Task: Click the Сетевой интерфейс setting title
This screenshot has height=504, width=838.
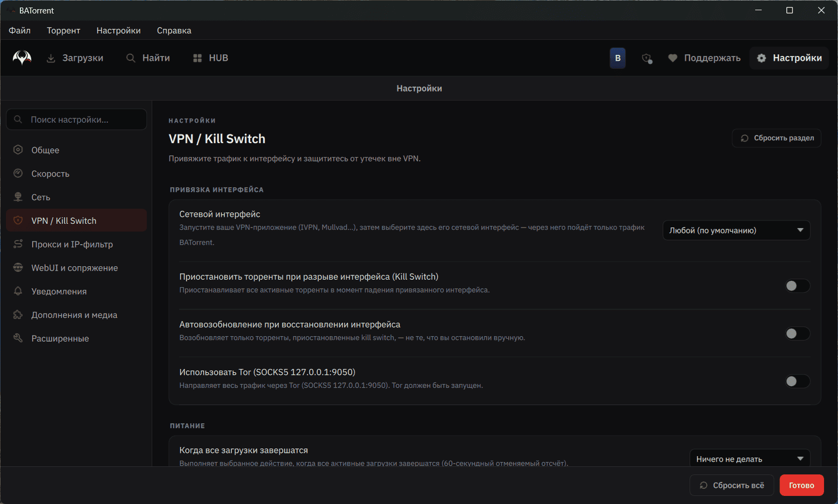Action: click(219, 214)
